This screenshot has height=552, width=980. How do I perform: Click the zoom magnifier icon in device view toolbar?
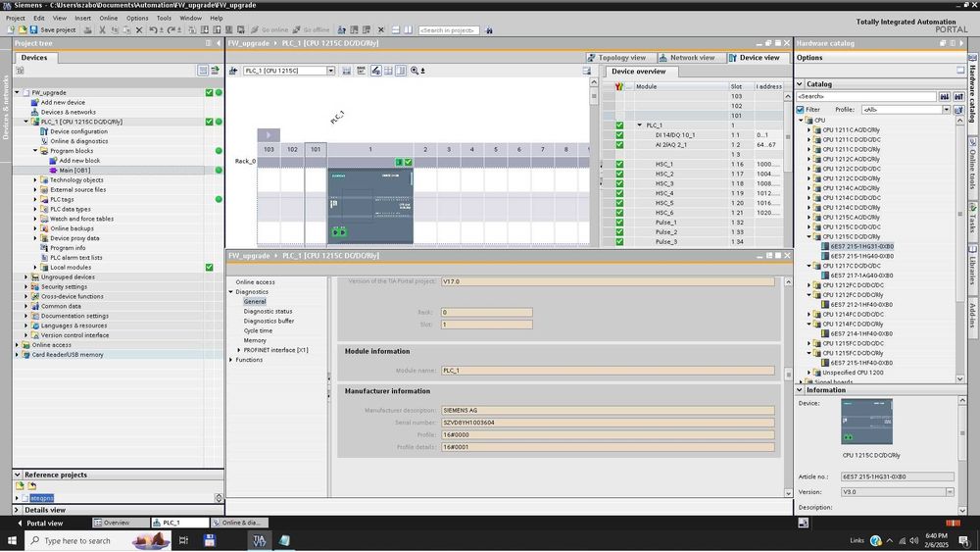pyautogui.click(x=415, y=71)
